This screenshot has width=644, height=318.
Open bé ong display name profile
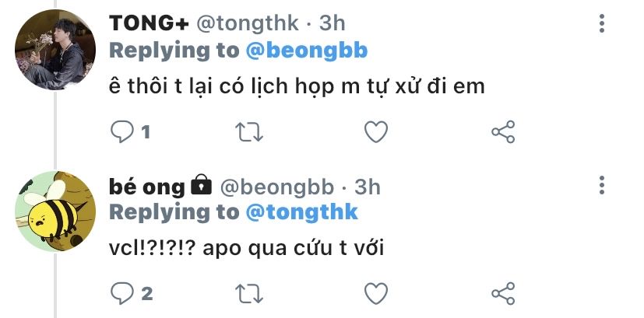point(147,187)
